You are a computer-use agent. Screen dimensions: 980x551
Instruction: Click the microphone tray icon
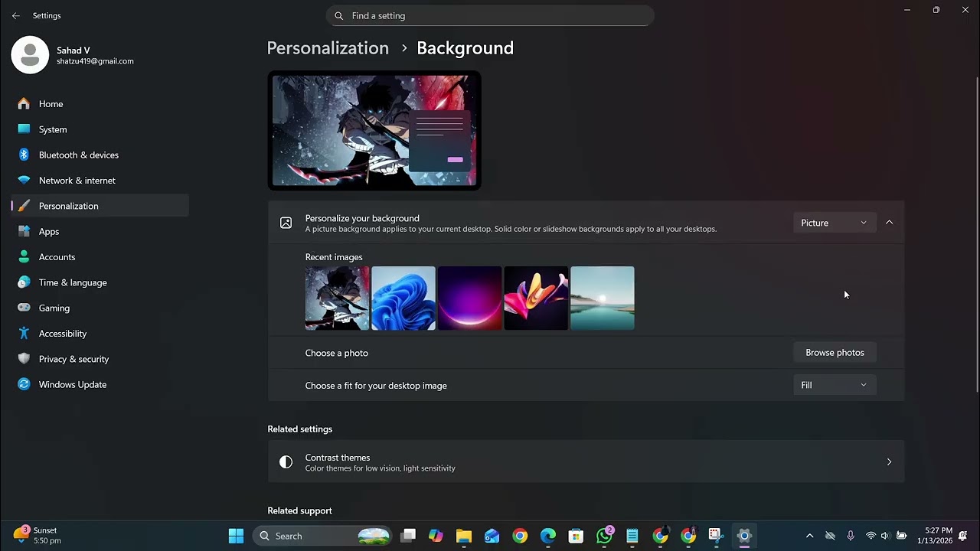coord(850,536)
